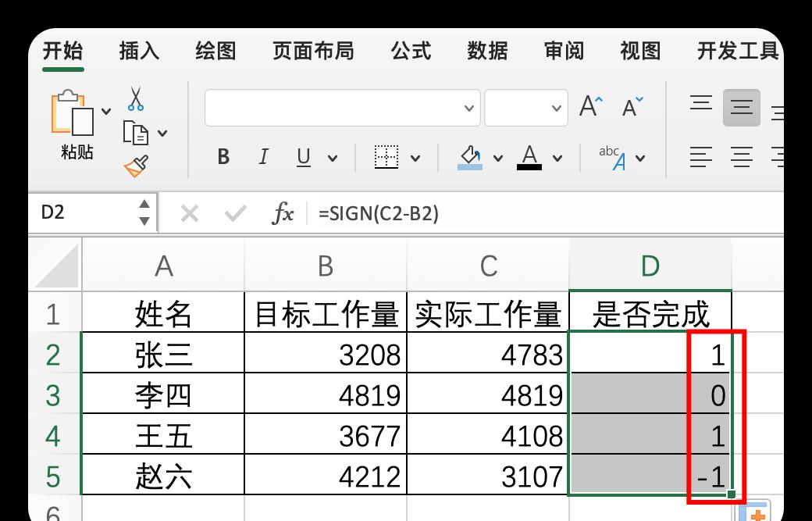812x521 pixels.
Task: Click the 实际工作量 header cell
Action: coord(488,312)
